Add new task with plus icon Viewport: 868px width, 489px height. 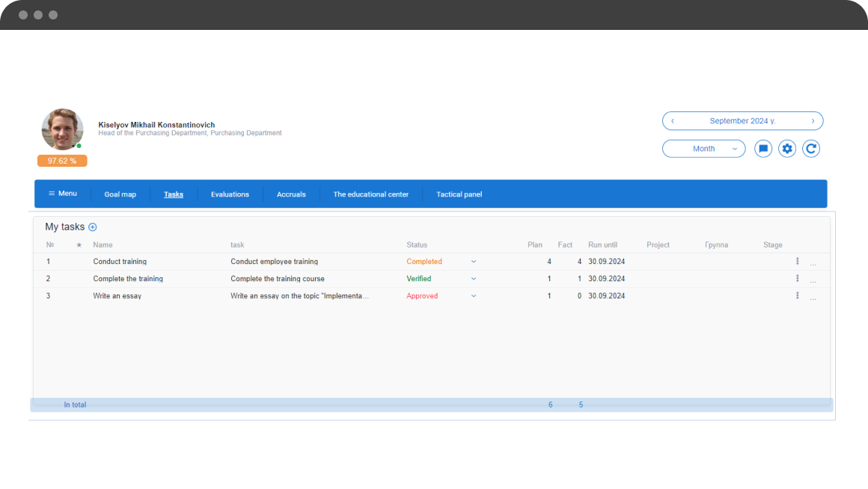point(93,227)
